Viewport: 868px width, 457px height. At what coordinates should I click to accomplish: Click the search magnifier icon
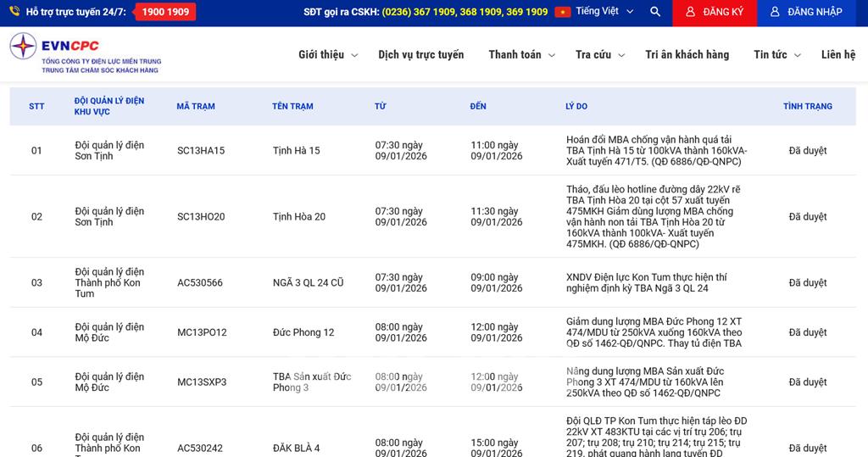point(655,12)
